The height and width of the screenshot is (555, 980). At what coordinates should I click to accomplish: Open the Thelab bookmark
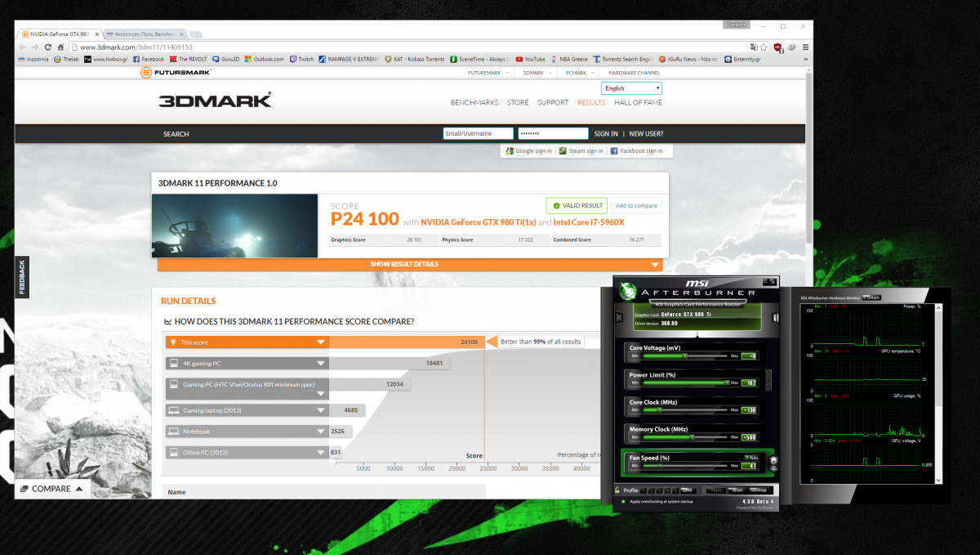tap(66, 59)
